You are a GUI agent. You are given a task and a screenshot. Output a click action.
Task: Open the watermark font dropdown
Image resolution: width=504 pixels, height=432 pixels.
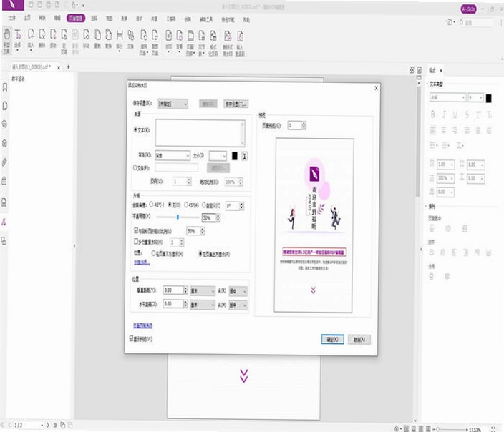click(x=173, y=156)
